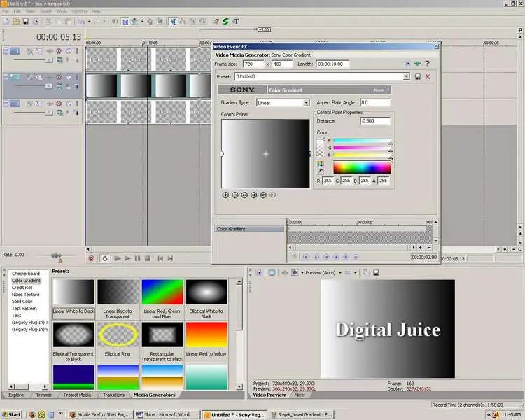The width and height of the screenshot is (525, 420).
Task: Open the Insert menu
Action: pyautogui.click(x=46, y=11)
